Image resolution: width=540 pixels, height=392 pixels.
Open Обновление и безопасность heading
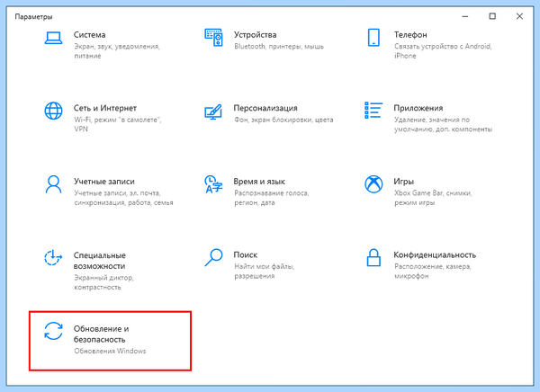click(101, 334)
